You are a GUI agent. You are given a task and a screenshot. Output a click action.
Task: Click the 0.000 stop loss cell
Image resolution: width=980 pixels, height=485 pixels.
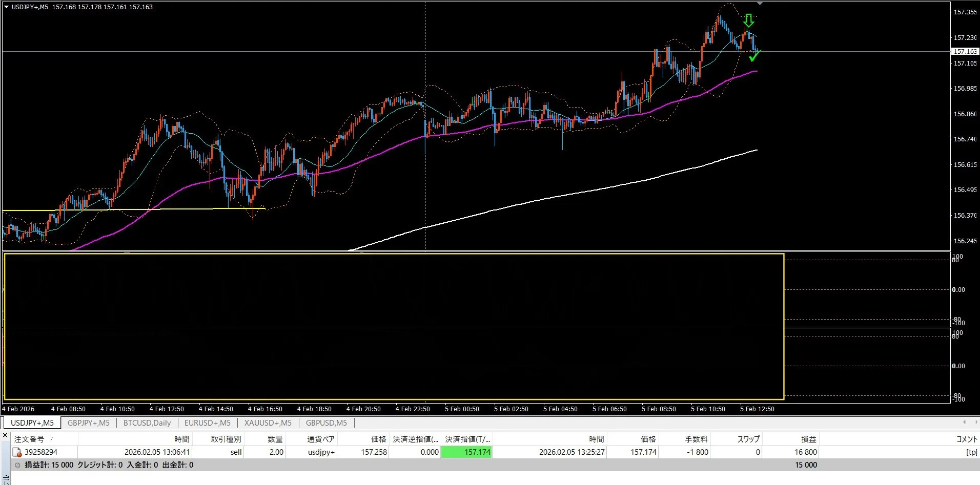point(430,452)
